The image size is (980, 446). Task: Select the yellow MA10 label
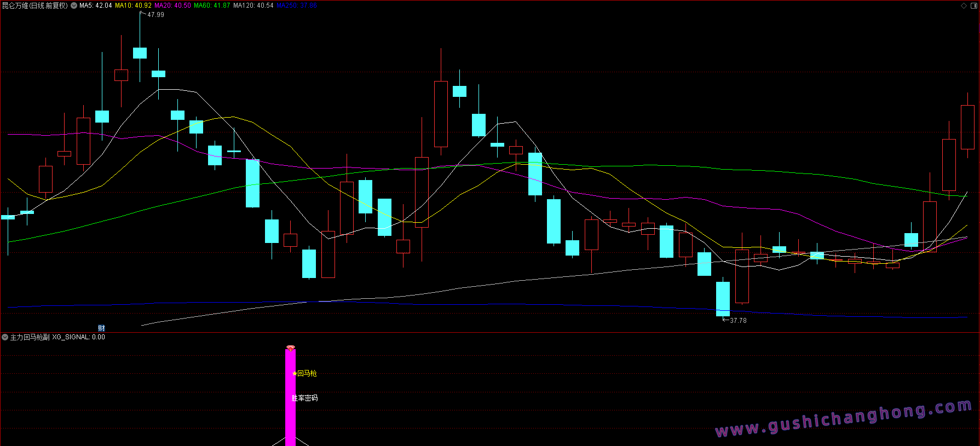[133, 5]
